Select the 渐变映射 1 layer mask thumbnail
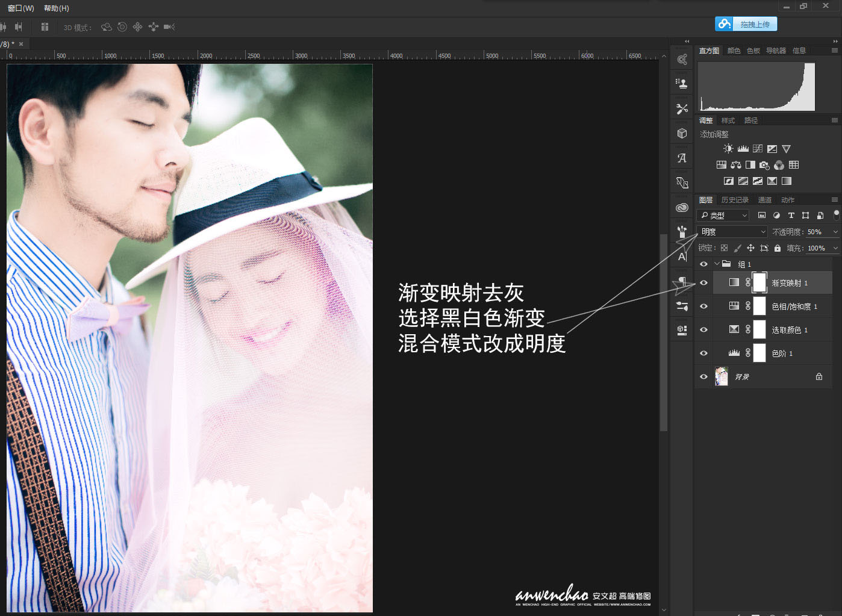842x616 pixels. pyautogui.click(x=759, y=282)
